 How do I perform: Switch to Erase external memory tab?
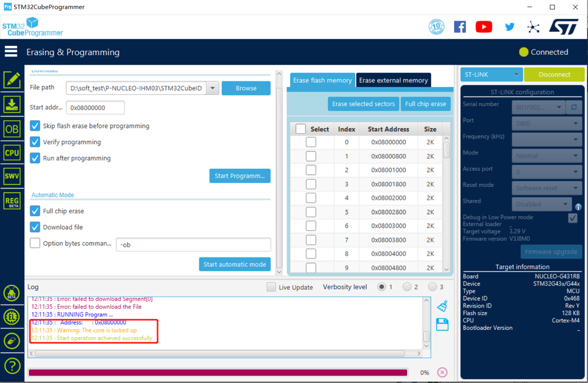(394, 80)
